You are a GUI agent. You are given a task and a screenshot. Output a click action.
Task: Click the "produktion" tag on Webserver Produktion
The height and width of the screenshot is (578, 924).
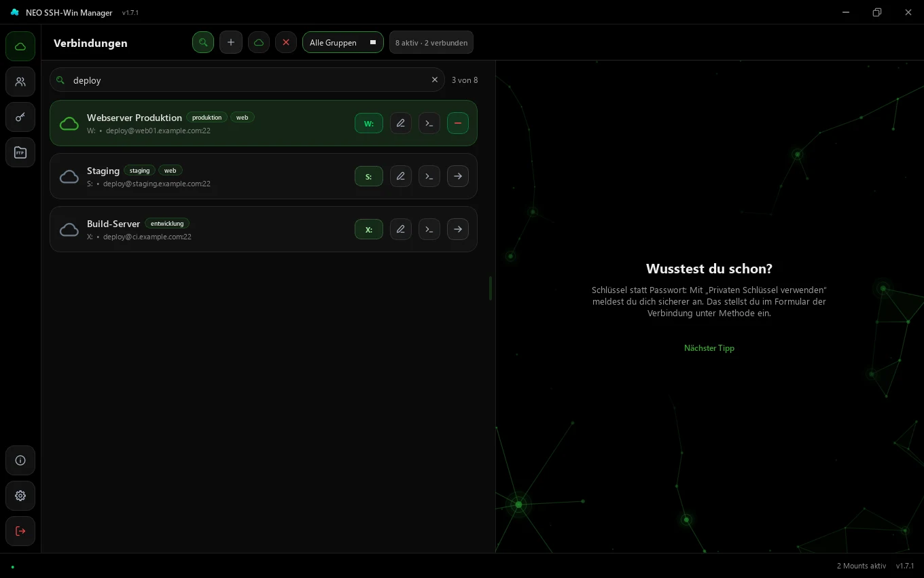tap(207, 118)
